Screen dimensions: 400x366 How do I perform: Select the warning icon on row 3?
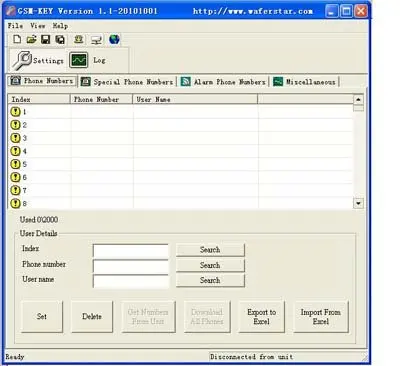pos(15,138)
